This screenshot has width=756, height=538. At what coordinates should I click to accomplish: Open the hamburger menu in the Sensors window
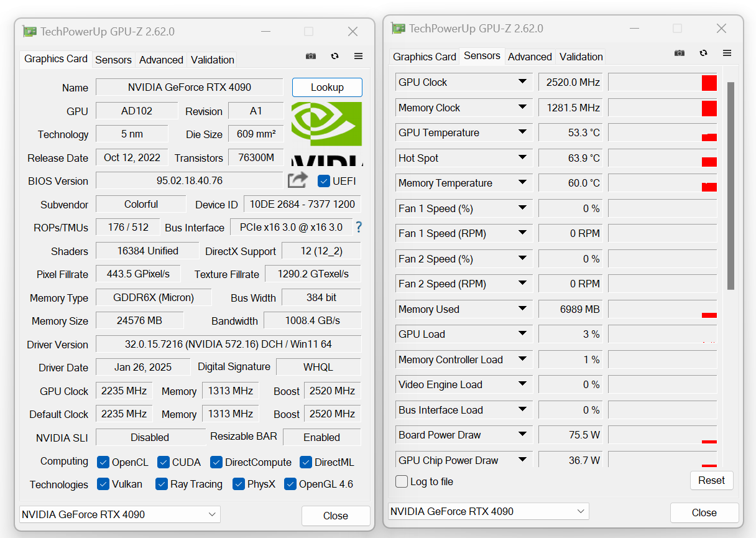727,53
